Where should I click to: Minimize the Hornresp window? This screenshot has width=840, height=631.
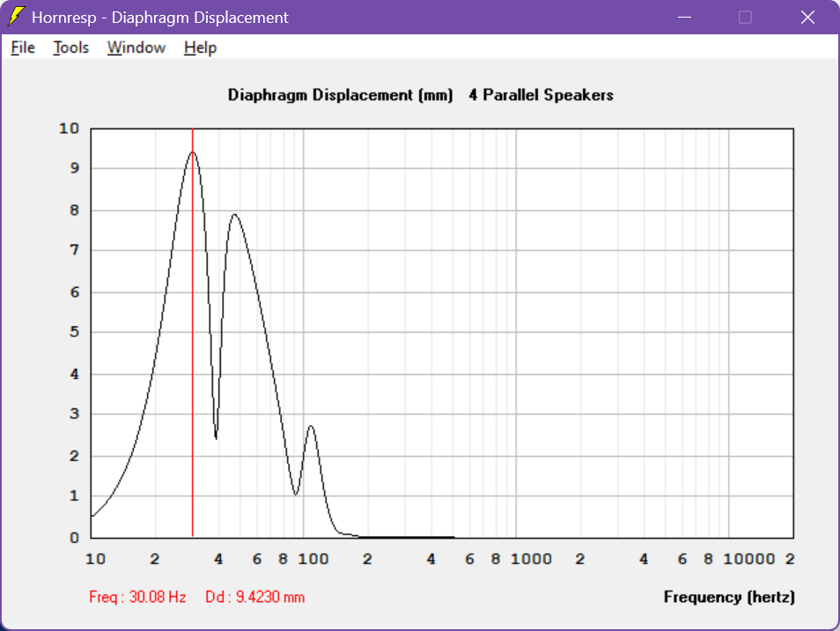[684, 17]
